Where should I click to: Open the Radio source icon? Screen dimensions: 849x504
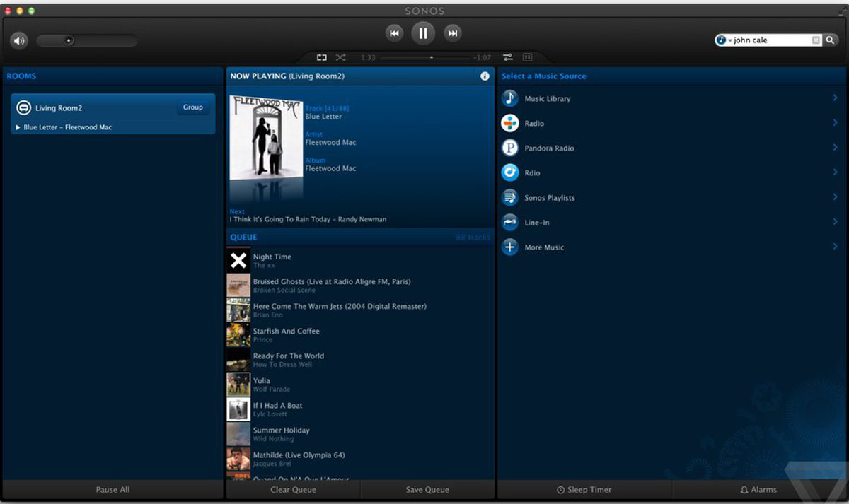510,124
